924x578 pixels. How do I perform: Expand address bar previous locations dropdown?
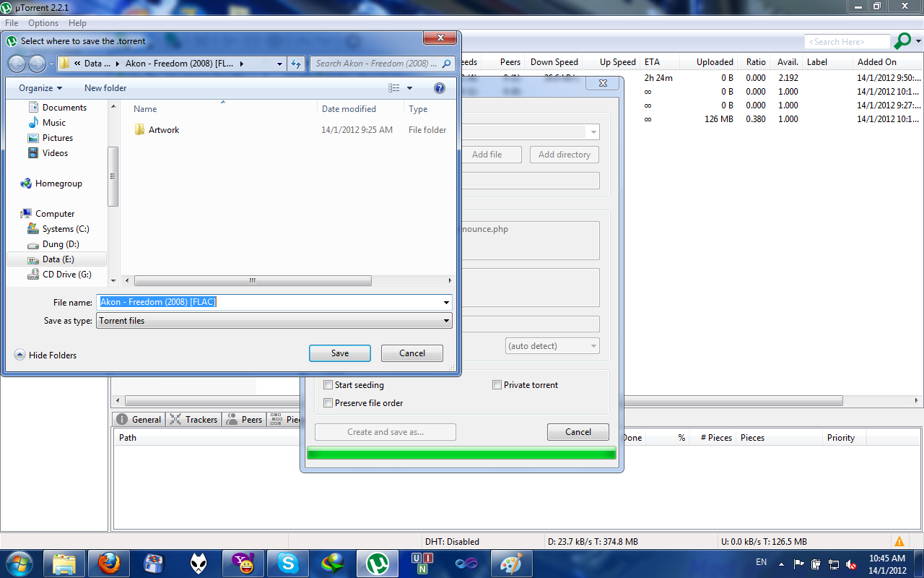tap(280, 64)
